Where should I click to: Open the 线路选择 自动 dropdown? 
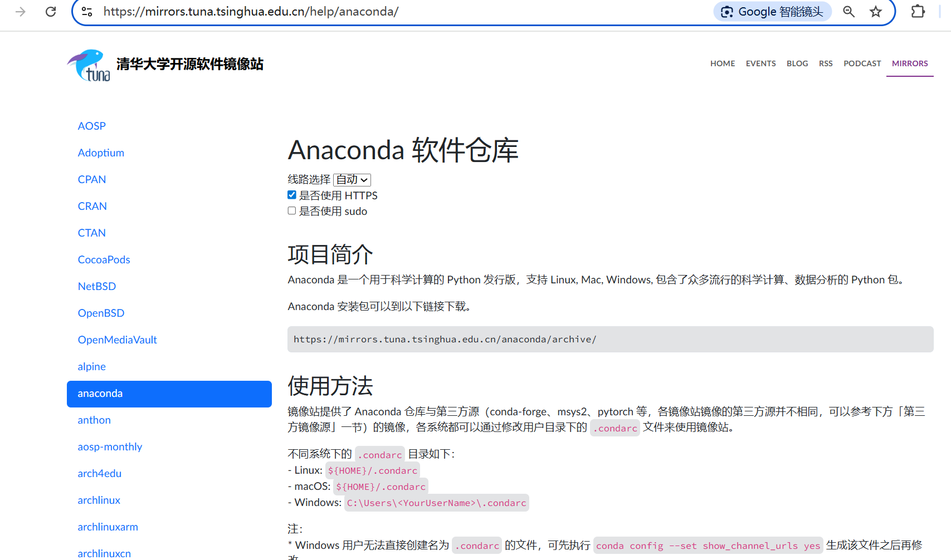click(x=352, y=179)
